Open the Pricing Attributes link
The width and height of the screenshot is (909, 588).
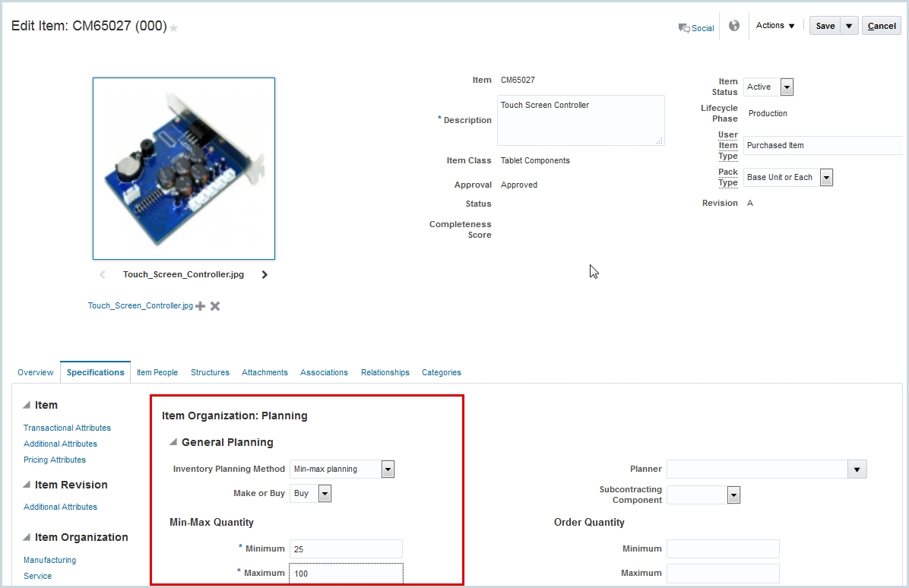point(54,460)
